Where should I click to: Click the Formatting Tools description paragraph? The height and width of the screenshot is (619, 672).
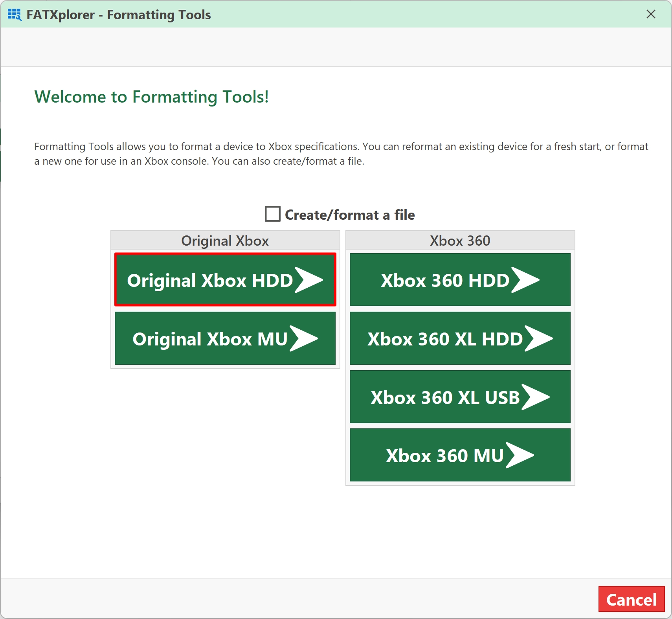(341, 154)
